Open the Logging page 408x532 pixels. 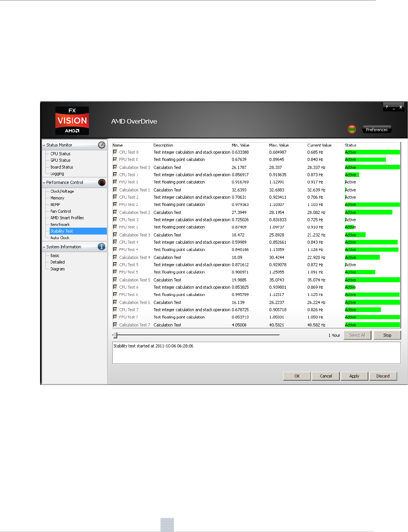point(57,174)
